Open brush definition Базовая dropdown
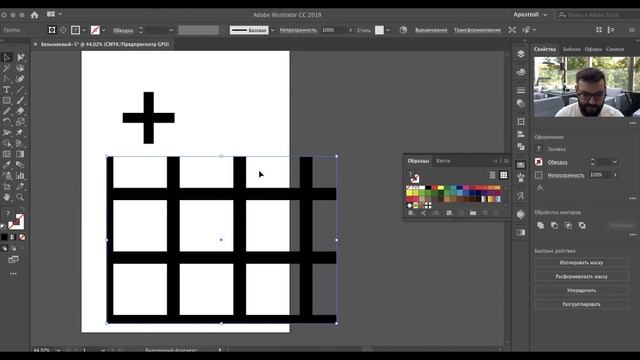The width and height of the screenshot is (640, 360). click(273, 30)
